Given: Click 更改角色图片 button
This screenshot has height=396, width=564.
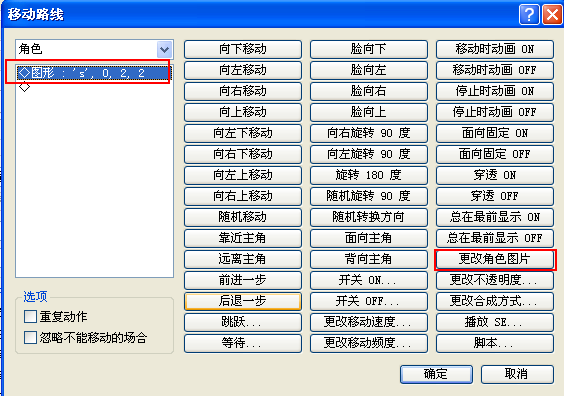Looking at the screenshot, I should (x=495, y=259).
